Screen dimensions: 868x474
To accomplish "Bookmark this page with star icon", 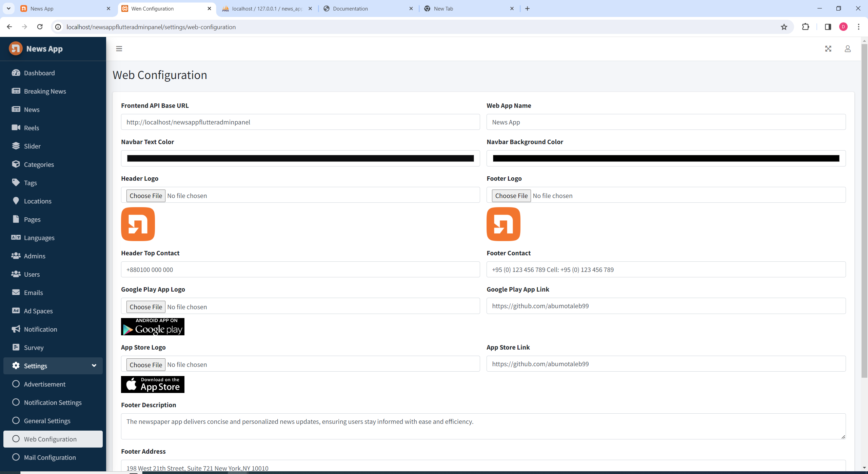I will point(784,27).
